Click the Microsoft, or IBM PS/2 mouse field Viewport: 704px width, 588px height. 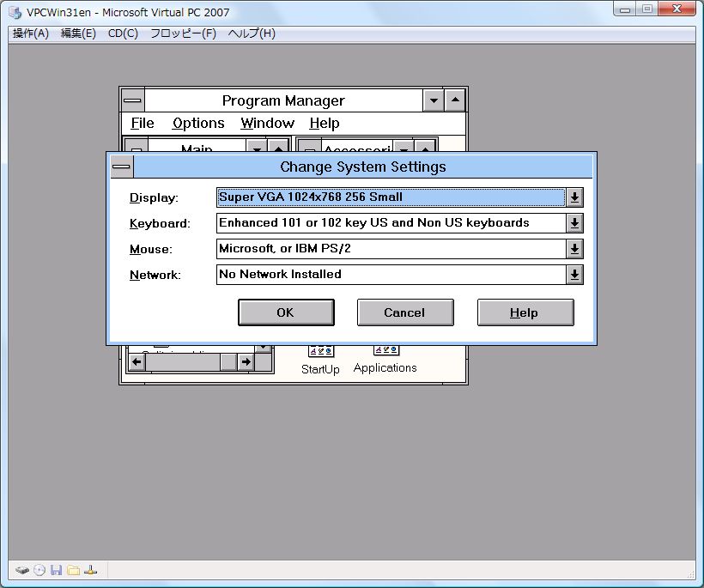tap(391, 249)
